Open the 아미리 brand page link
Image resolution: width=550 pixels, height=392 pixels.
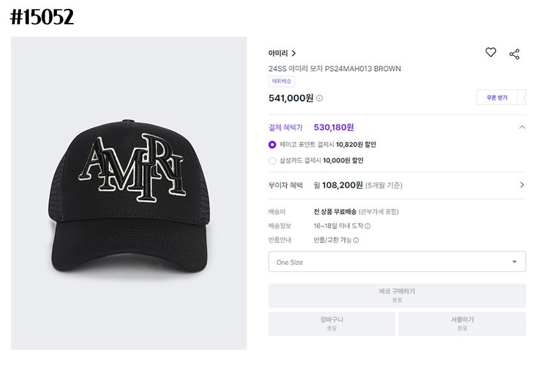282,54
